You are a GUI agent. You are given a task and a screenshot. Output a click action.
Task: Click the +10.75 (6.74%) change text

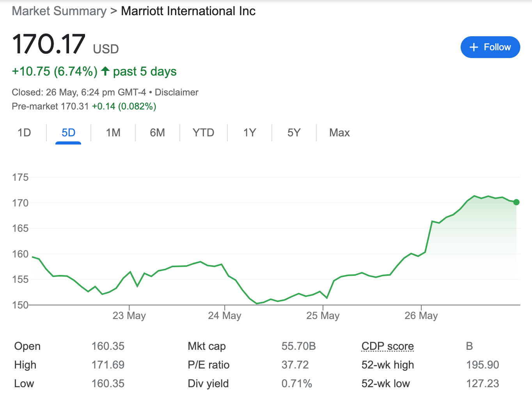coord(55,72)
